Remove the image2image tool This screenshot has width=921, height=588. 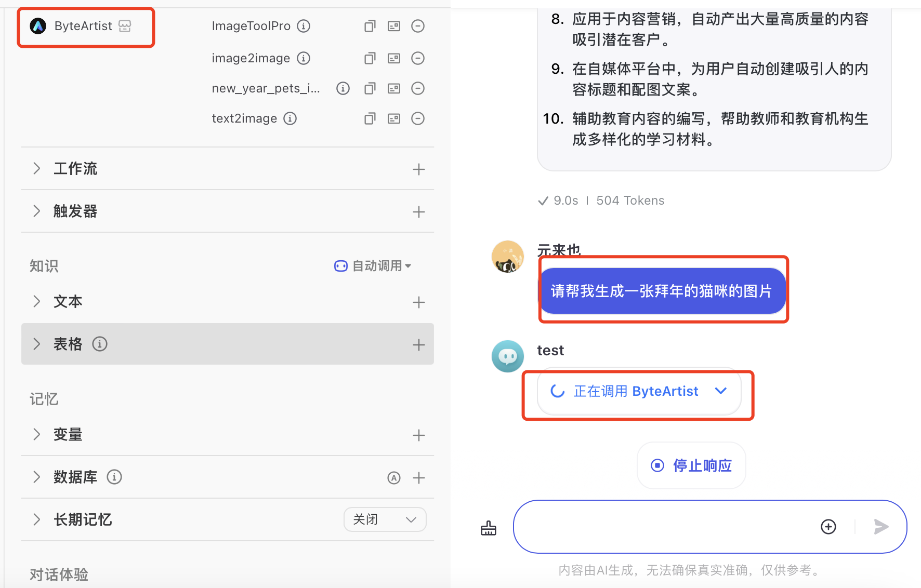click(x=418, y=58)
